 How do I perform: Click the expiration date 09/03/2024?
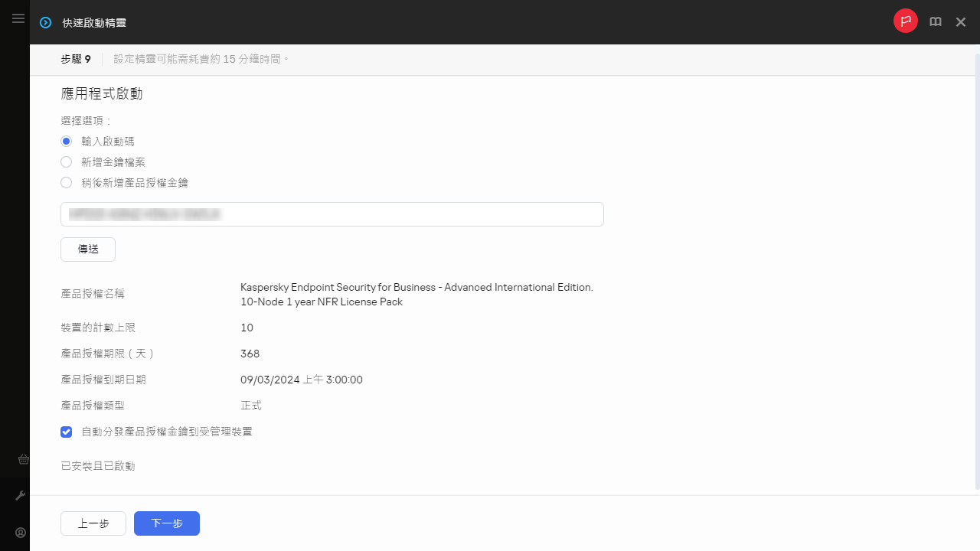click(x=302, y=380)
